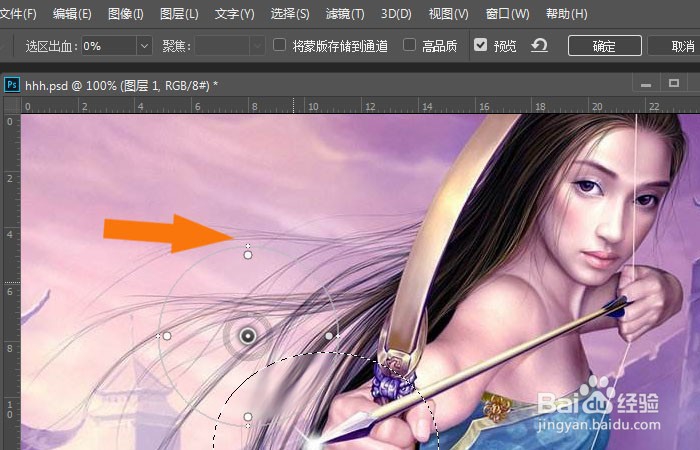700x450 pixels.
Task: Maximize the hhh.psd document window
Action: (x=674, y=83)
